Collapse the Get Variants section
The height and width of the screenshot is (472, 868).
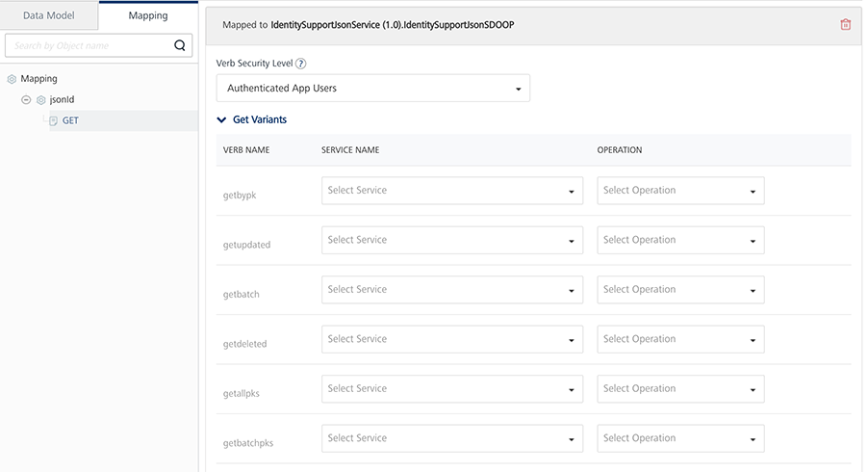(222, 120)
